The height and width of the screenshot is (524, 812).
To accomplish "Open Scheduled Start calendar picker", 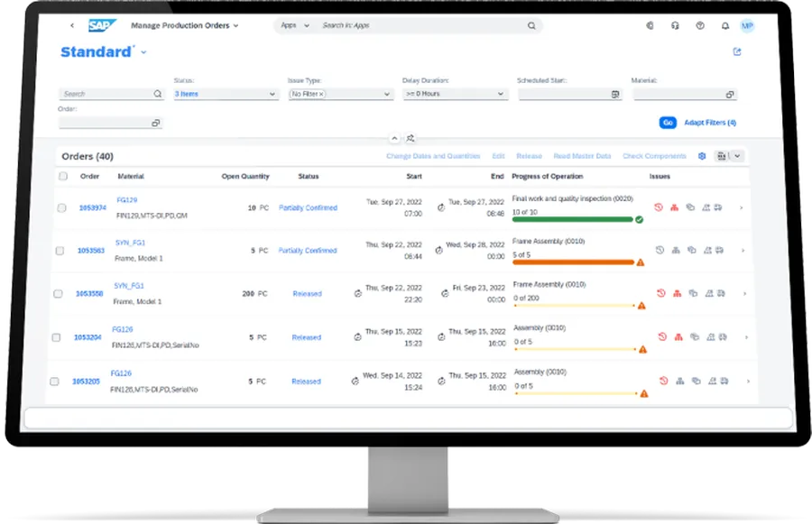I will click(615, 94).
